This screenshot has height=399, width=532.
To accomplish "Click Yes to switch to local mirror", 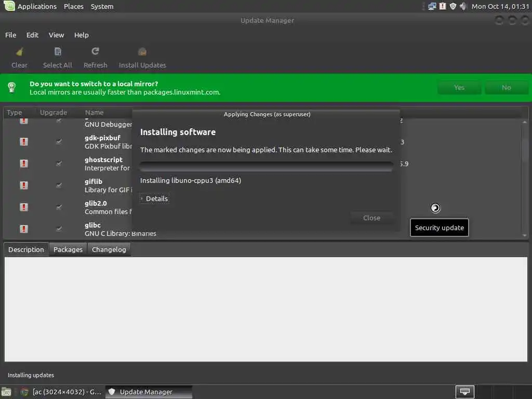I will (459, 87).
